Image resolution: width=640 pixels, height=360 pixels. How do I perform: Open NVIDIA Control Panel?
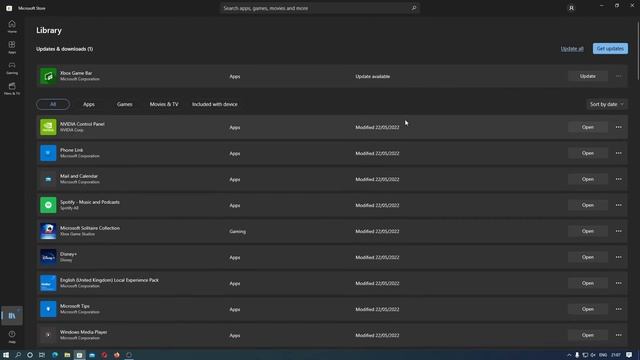(x=588, y=127)
